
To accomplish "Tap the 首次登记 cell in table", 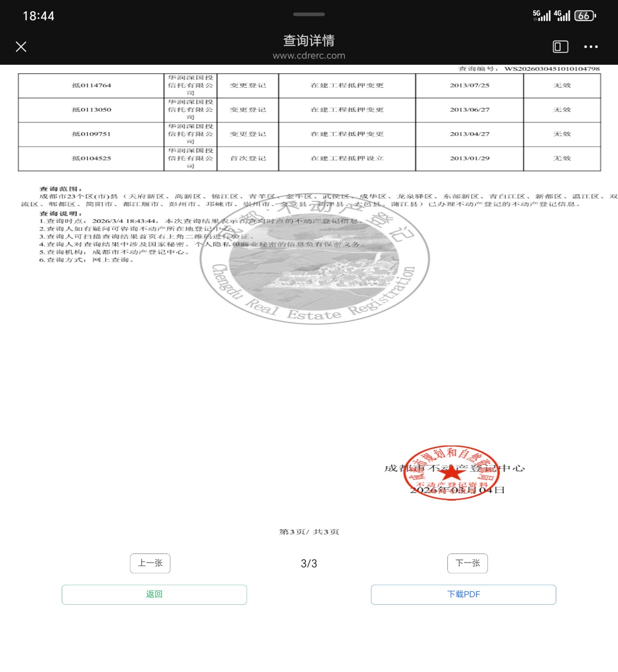I will (x=248, y=158).
